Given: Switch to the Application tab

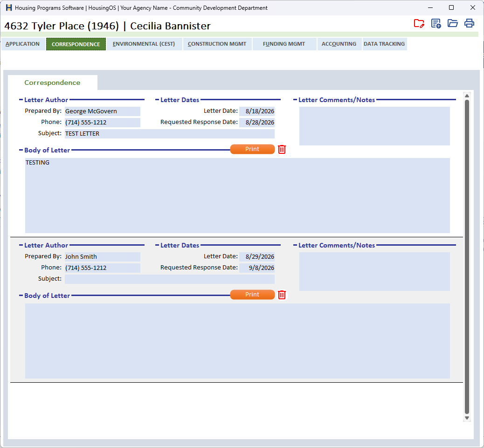Looking at the screenshot, I should 22,44.
